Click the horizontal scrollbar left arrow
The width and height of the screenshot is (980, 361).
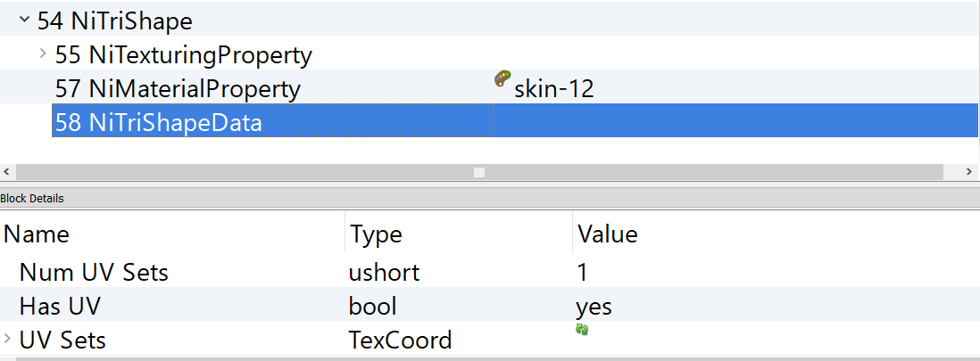(x=7, y=171)
